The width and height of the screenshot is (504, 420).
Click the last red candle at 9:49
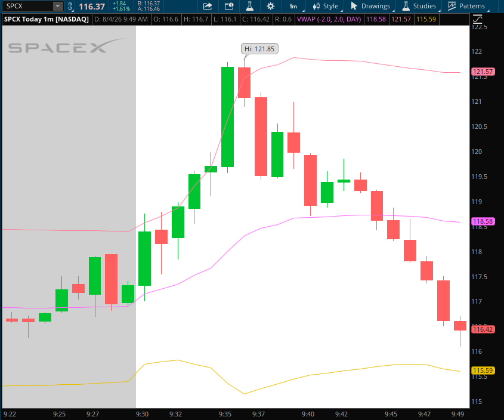tap(460, 326)
